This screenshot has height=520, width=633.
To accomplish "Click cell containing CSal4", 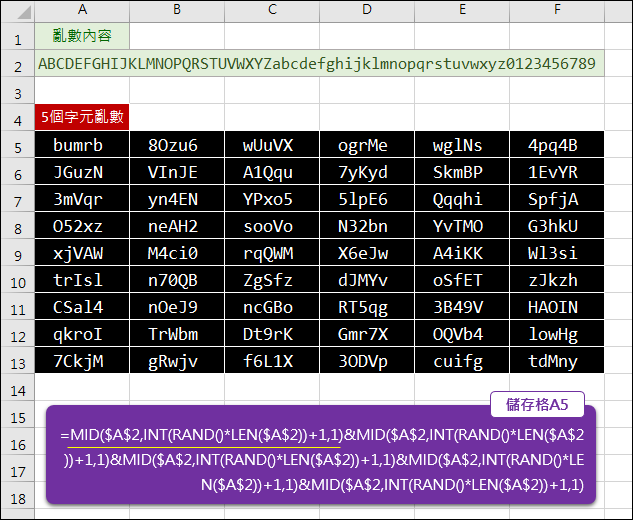I will click(x=82, y=306).
